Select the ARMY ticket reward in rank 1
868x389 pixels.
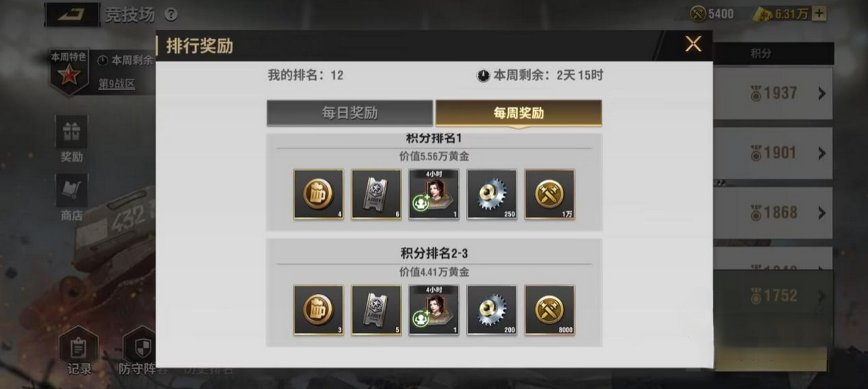pyautogui.click(x=376, y=194)
